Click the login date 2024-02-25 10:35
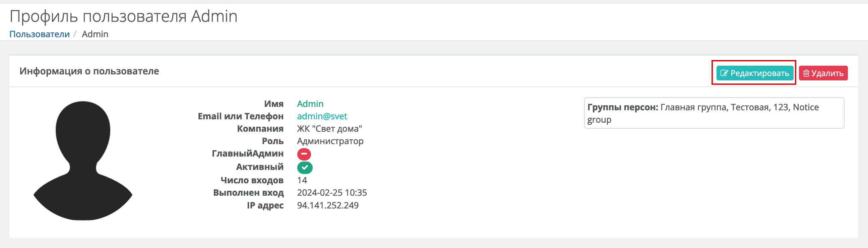The image size is (868, 248). coord(332,193)
